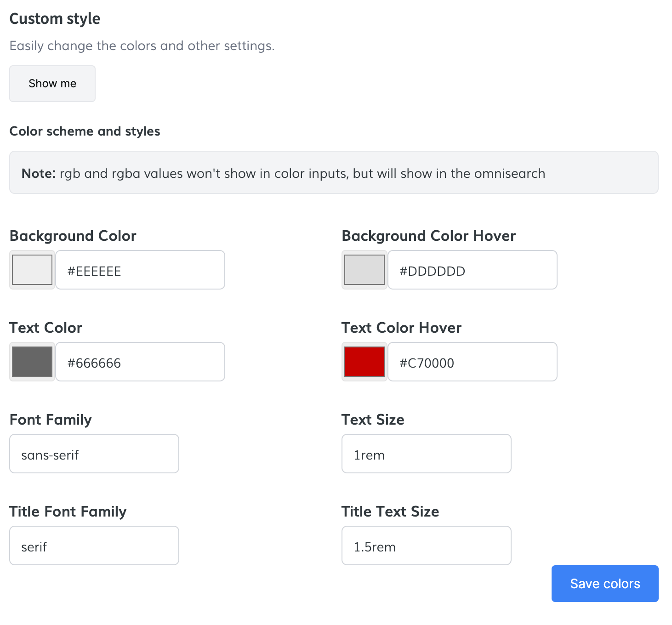Pick the dark gray Text Color swatch
The width and height of the screenshot is (672, 625).
click(32, 362)
